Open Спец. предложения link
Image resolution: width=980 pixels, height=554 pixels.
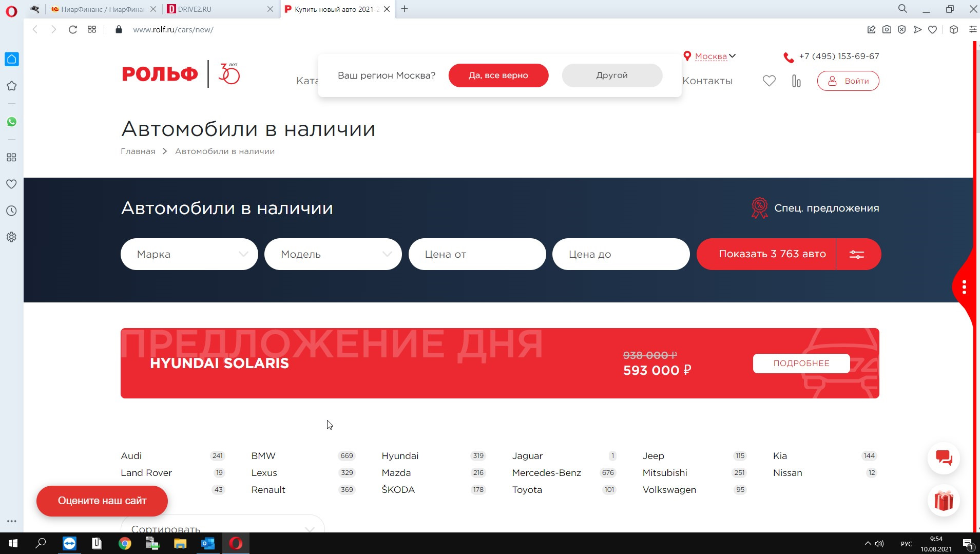click(815, 208)
